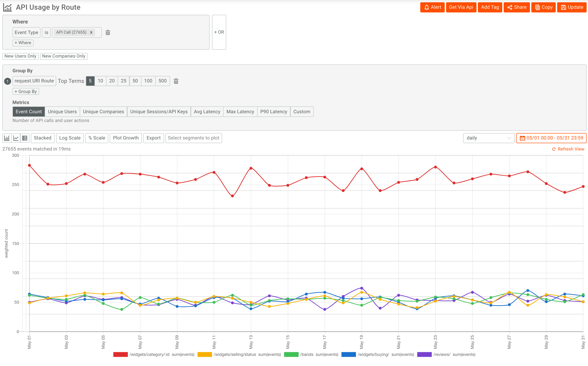Image resolution: width=588 pixels, height=366 pixels.
Task: Click the red data point on May 01
Action: tap(29, 165)
